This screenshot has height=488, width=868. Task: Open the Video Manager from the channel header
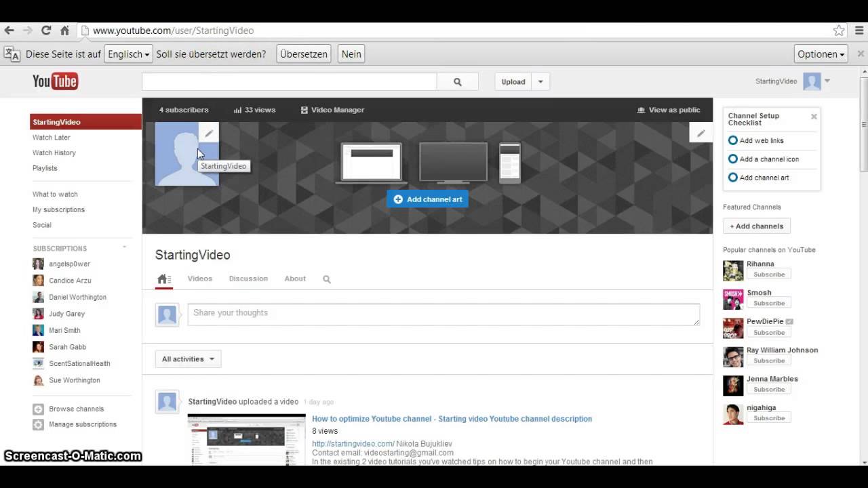pos(332,109)
